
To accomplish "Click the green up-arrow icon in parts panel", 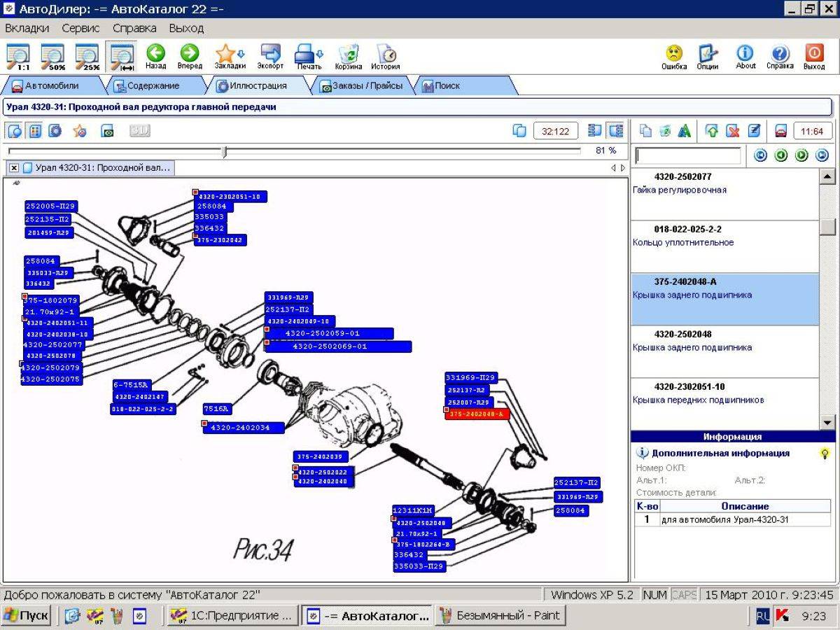I will 712,131.
